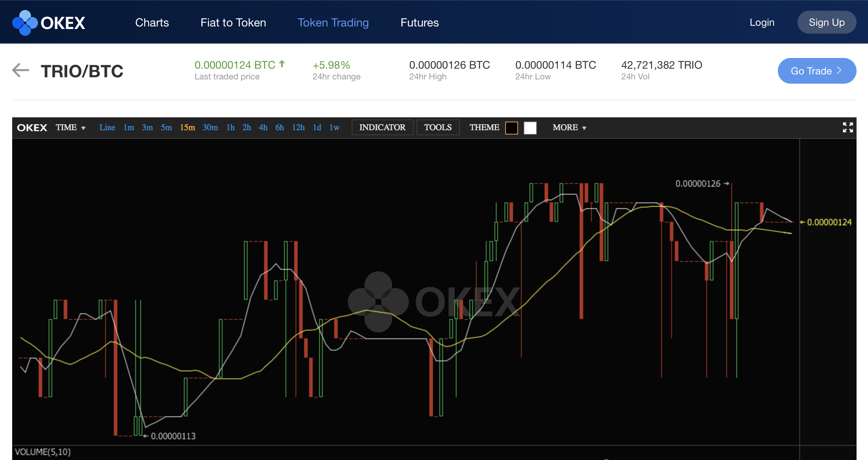Select the 1m interval
Screen dimensions: 868x460
pyautogui.click(x=129, y=127)
